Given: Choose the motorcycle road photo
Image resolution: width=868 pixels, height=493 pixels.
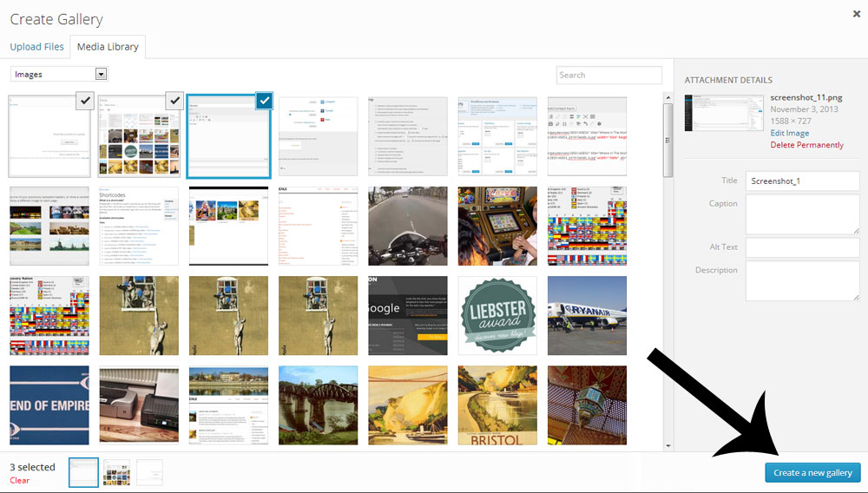Looking at the screenshot, I should pyautogui.click(x=408, y=226).
